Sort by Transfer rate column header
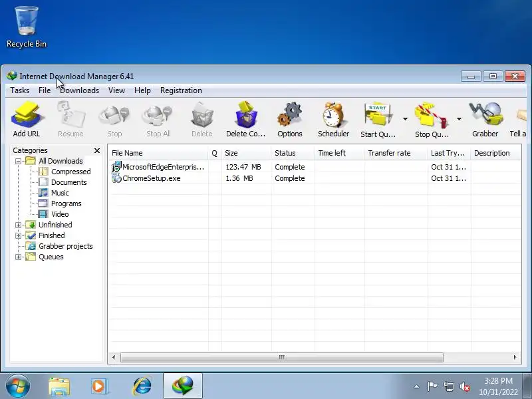Image resolution: width=532 pixels, height=399 pixels. [x=396, y=153]
